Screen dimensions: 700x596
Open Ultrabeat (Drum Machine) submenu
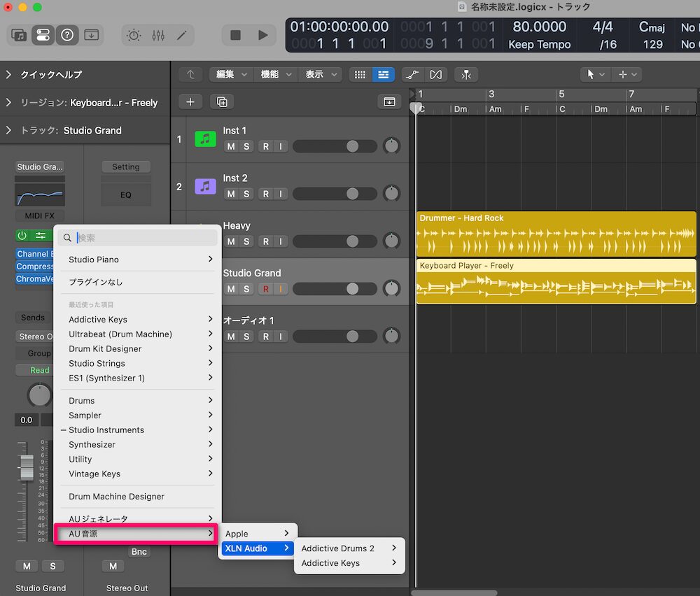[x=137, y=334]
